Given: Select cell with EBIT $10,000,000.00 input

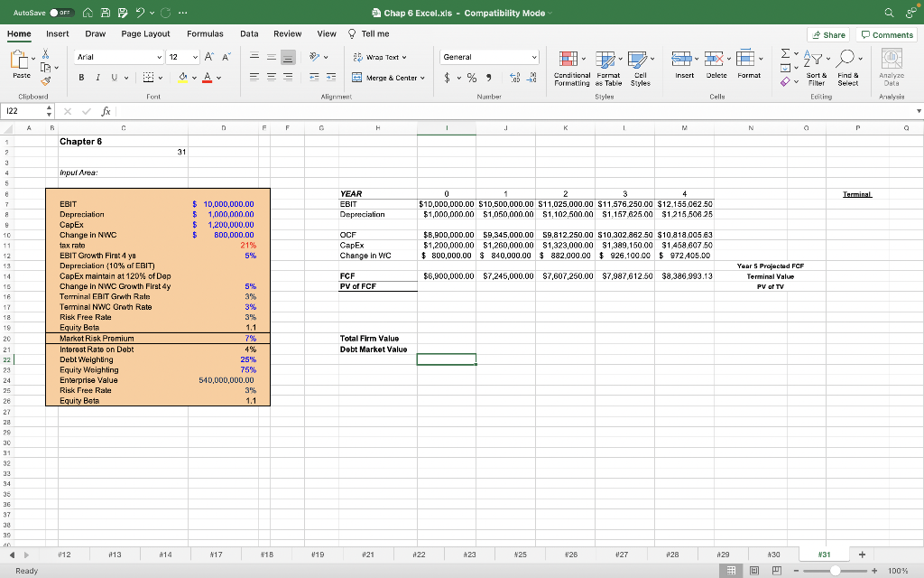Looking at the screenshot, I should [x=224, y=204].
